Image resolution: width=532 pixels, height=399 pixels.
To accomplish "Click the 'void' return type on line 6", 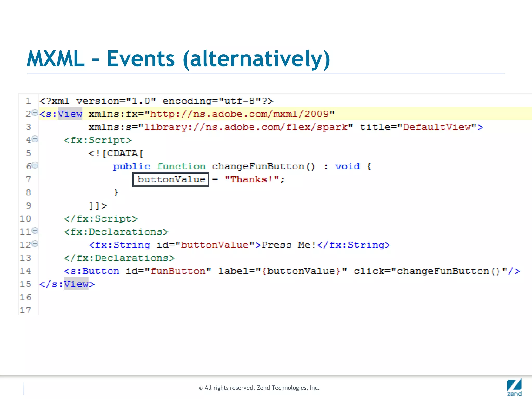I will point(348,166).
